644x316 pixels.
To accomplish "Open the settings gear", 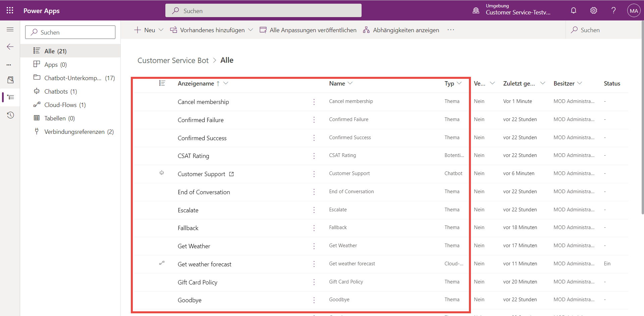I will [593, 10].
